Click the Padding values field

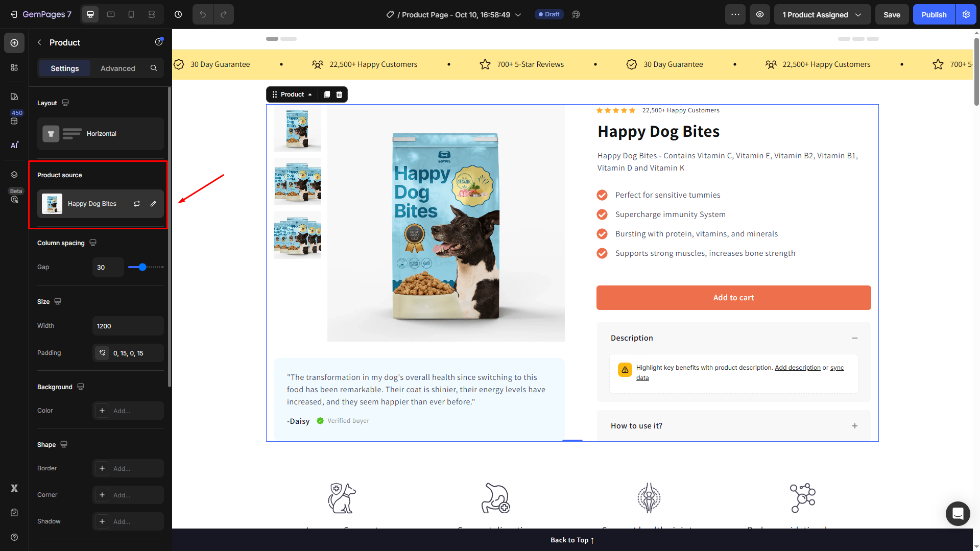point(128,353)
